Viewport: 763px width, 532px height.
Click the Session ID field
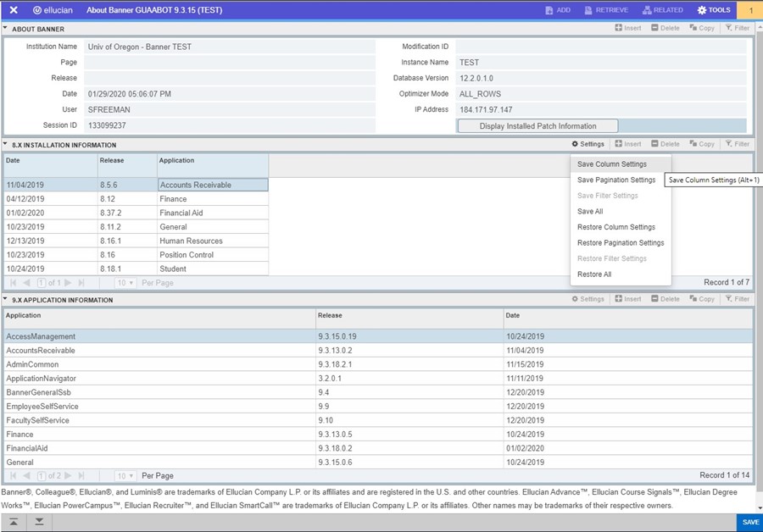pyautogui.click(x=230, y=125)
